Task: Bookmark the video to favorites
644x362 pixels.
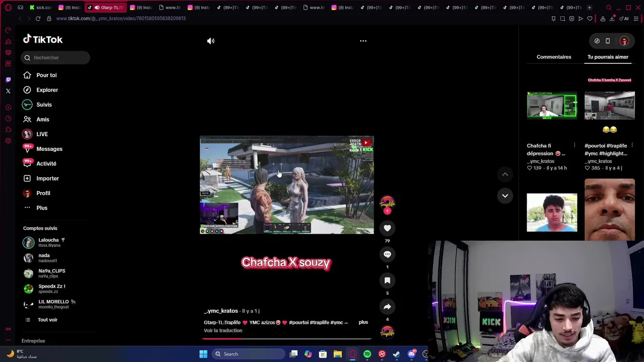Action: pos(387,281)
